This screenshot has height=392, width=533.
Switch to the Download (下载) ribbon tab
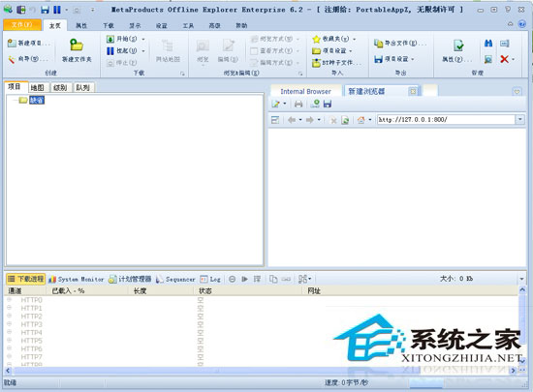point(109,25)
